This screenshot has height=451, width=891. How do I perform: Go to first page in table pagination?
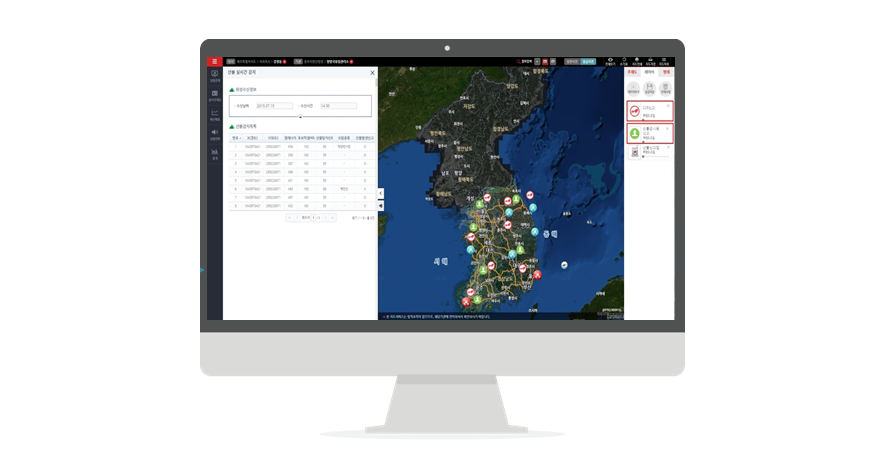point(290,218)
